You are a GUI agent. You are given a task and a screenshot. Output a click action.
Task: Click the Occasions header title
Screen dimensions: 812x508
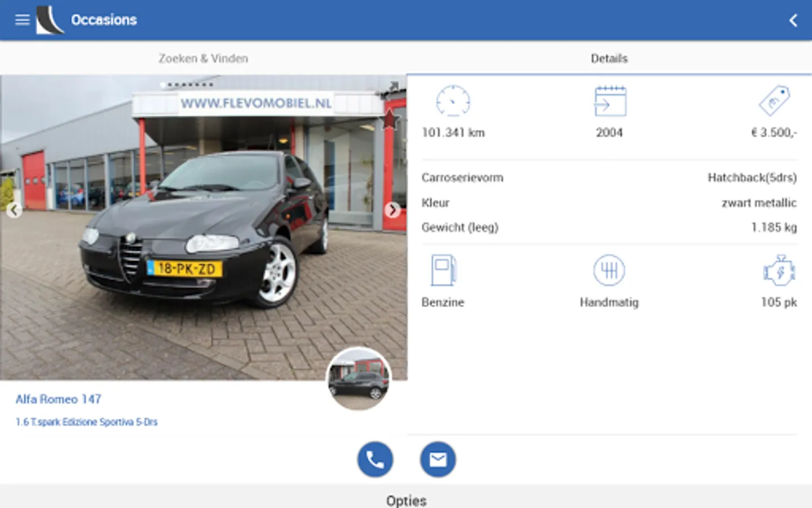pos(104,20)
